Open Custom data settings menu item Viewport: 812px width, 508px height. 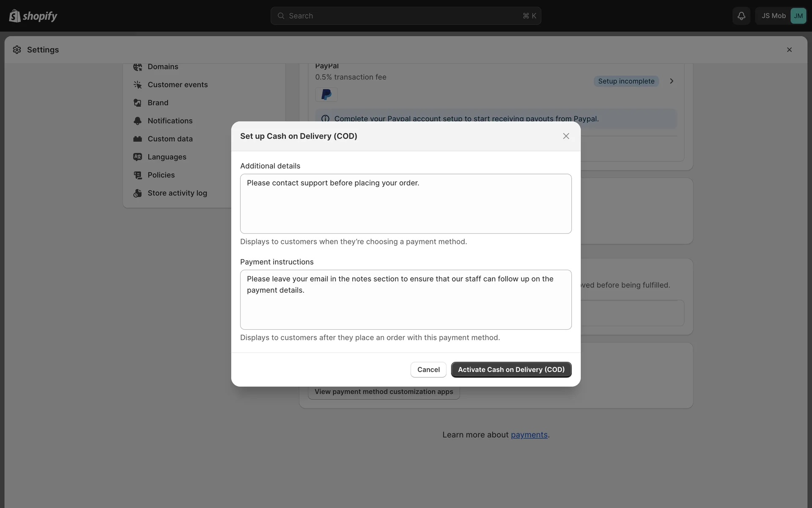coord(170,139)
